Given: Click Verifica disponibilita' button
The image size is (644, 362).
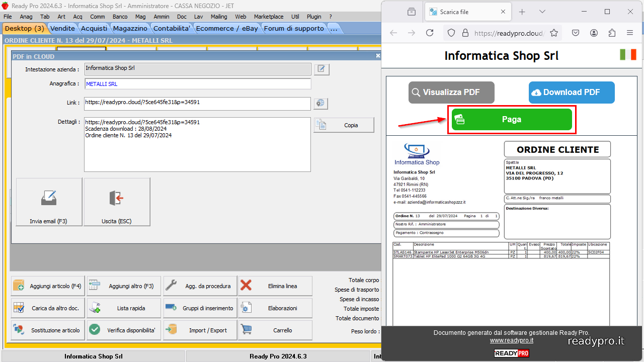Looking at the screenshot, I should tap(124, 330).
